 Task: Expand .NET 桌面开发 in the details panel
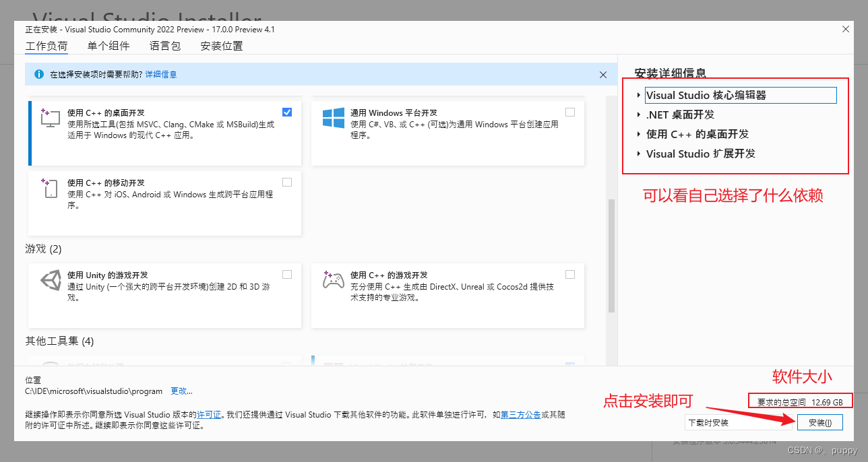(x=639, y=114)
